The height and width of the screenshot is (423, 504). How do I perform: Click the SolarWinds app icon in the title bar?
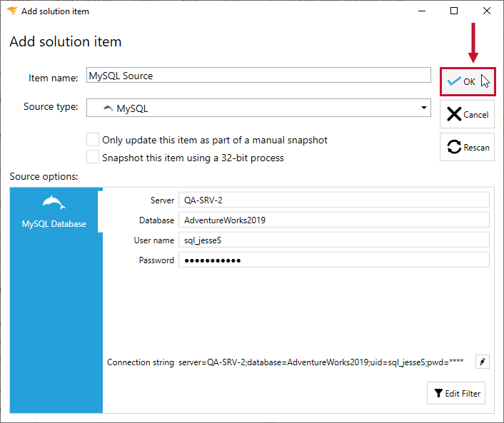pyautogui.click(x=12, y=11)
